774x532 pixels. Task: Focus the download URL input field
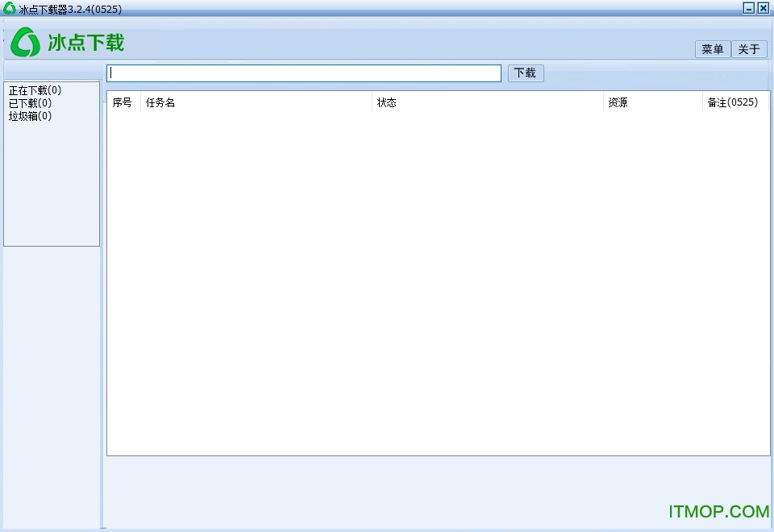(x=304, y=73)
